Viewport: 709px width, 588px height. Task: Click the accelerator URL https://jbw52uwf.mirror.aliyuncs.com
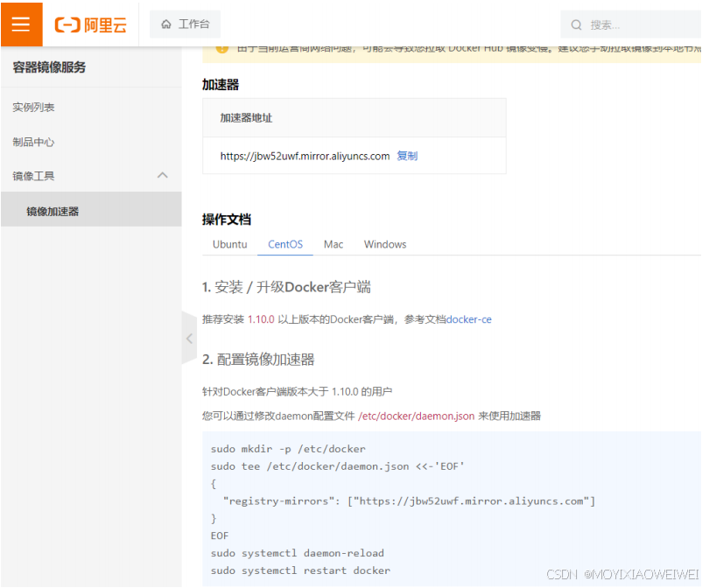coord(305,157)
